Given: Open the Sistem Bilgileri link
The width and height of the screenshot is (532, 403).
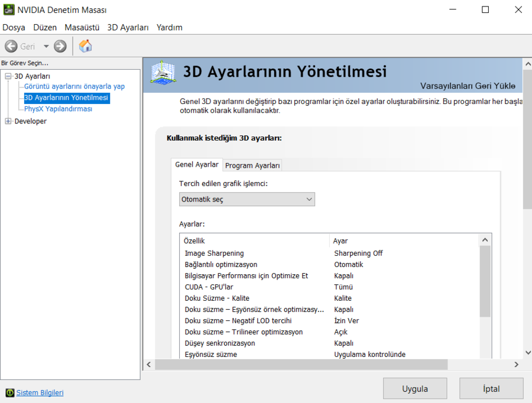Looking at the screenshot, I should 40,392.
